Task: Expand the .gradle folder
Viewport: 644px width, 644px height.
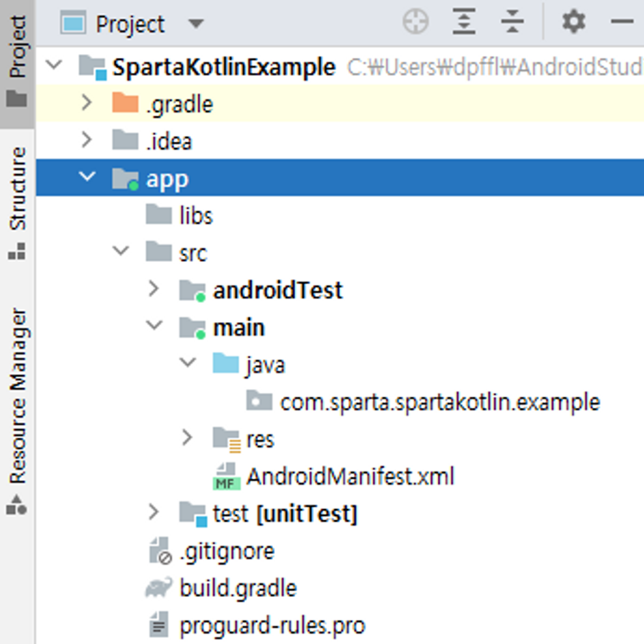Action: (87, 103)
